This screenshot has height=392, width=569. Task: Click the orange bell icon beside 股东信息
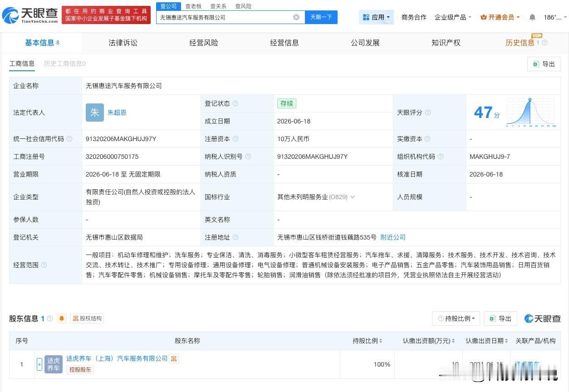pyautogui.click(x=62, y=318)
